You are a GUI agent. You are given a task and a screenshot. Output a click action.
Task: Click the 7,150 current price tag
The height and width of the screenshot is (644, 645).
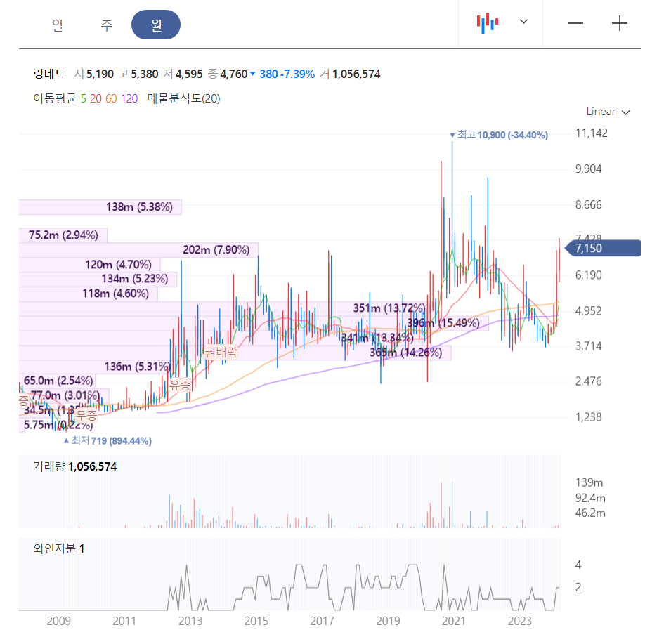pos(603,249)
